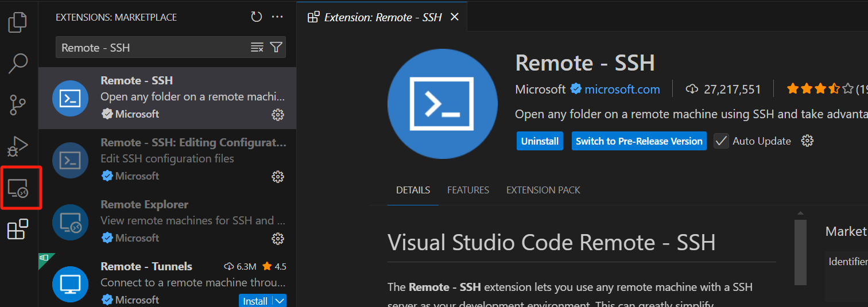Click the 6.3M download count on Remote - Tunnels
The image size is (868, 307).
click(241, 266)
